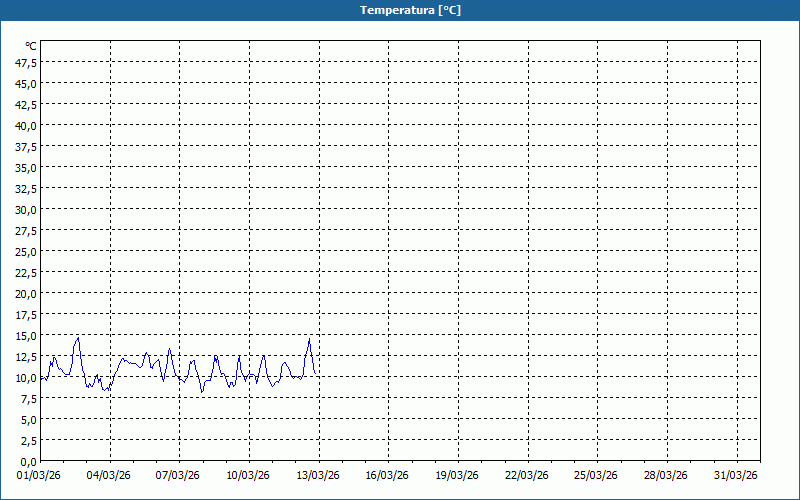Viewport: 800px width, 500px height.
Task: Select the 04/03/26 date on x-axis
Action: [110, 475]
